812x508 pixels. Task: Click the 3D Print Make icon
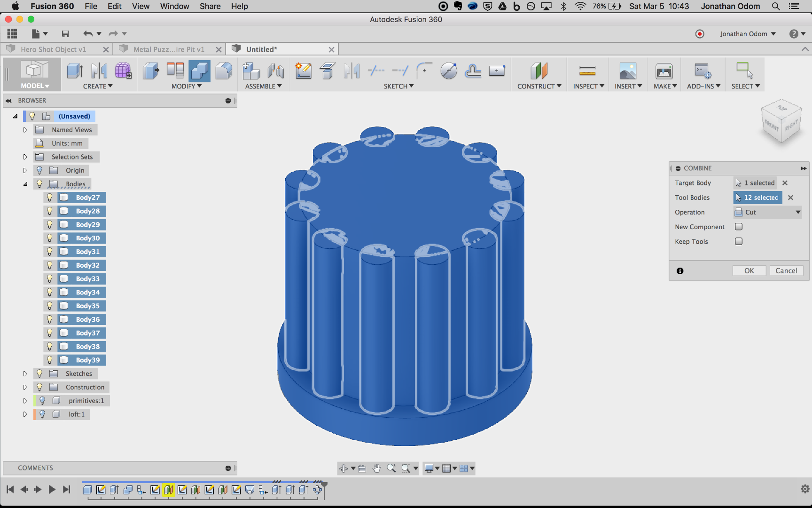(x=664, y=71)
